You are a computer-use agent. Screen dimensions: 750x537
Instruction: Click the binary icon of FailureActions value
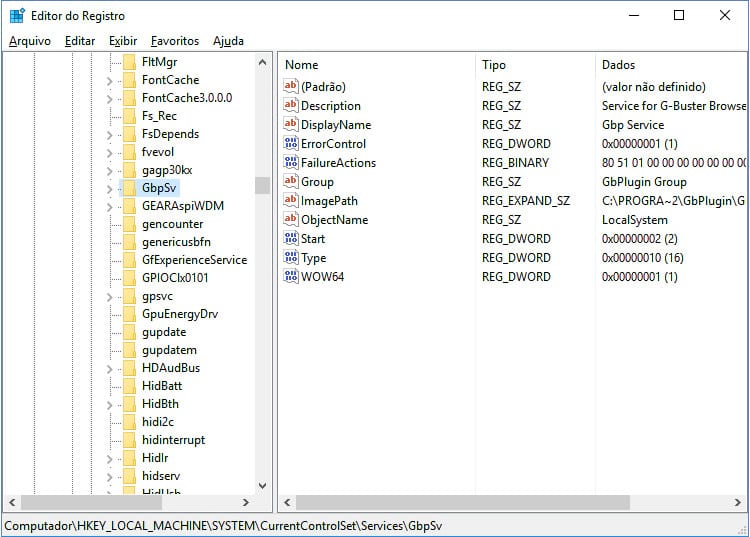click(290, 162)
